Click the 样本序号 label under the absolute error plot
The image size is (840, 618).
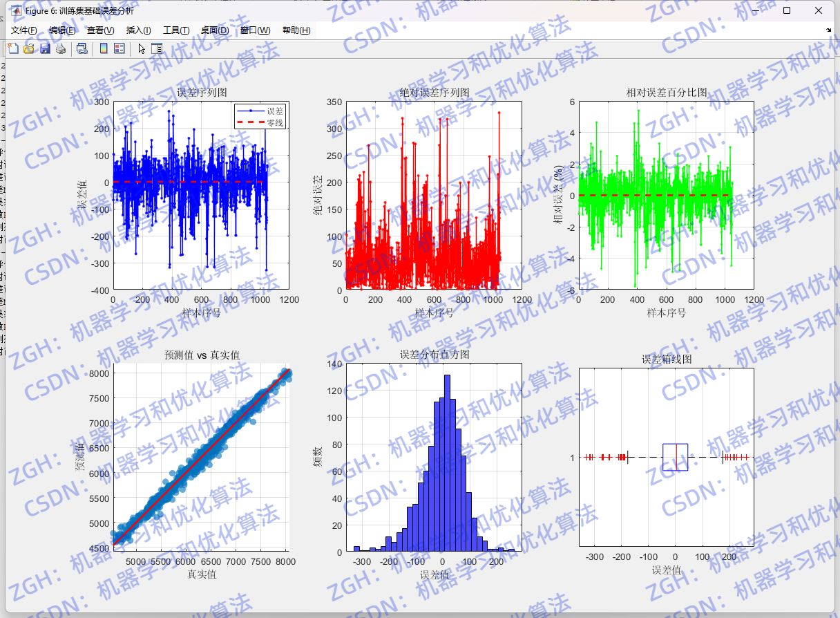[434, 312]
